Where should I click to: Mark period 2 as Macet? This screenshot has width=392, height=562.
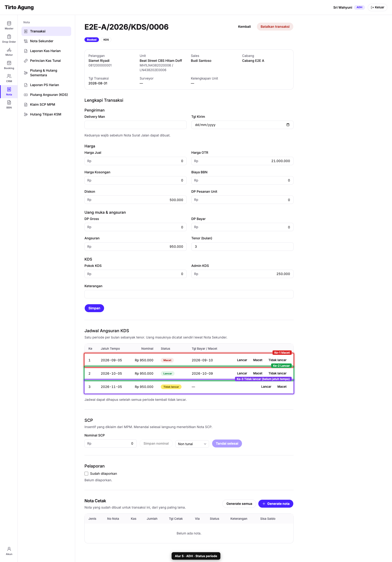258,373
